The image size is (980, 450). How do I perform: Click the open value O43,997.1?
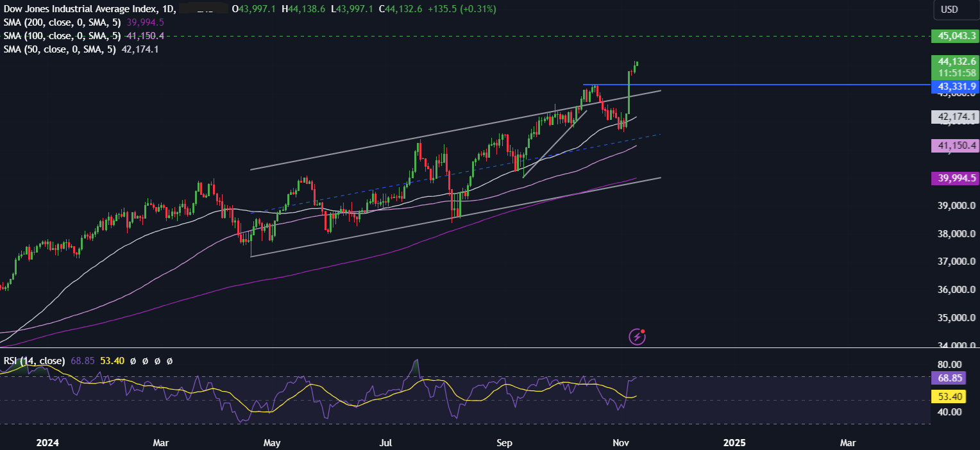255,9
